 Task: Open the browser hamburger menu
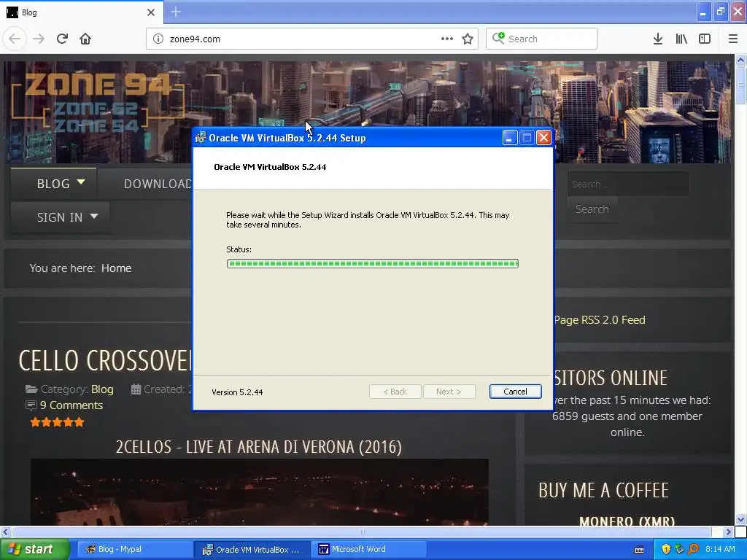click(x=733, y=39)
